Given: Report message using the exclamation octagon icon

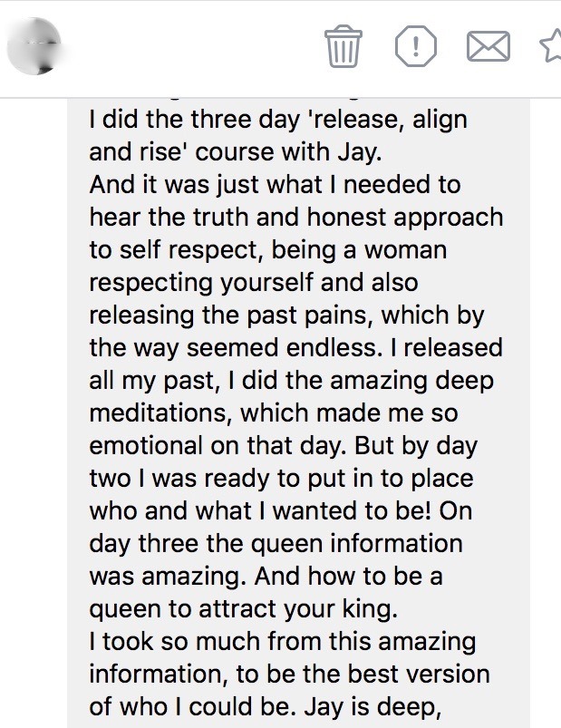Looking at the screenshot, I should (416, 45).
